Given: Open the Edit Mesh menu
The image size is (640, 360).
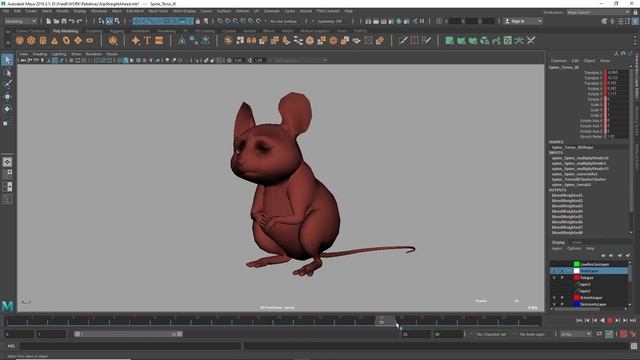Looking at the screenshot, I should pos(135,11).
